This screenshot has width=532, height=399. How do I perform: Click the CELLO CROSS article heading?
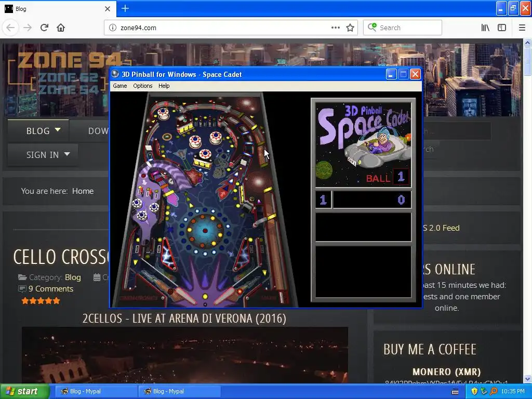coord(61,257)
